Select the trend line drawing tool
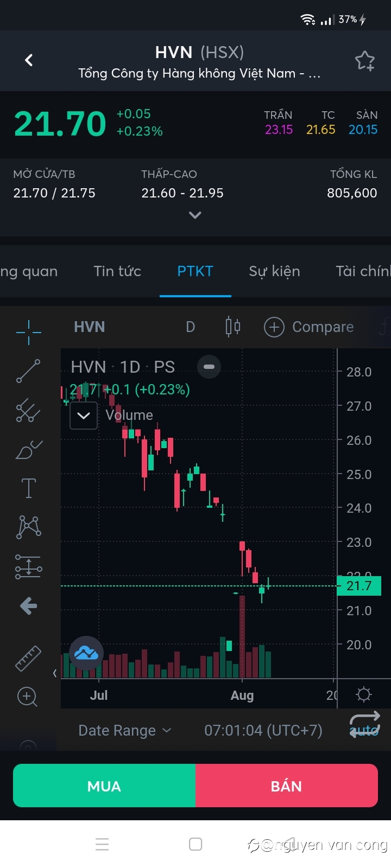 coord(28,371)
